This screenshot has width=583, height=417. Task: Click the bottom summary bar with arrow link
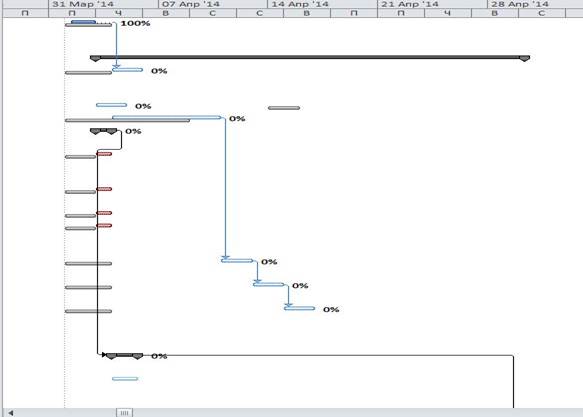click(x=125, y=356)
